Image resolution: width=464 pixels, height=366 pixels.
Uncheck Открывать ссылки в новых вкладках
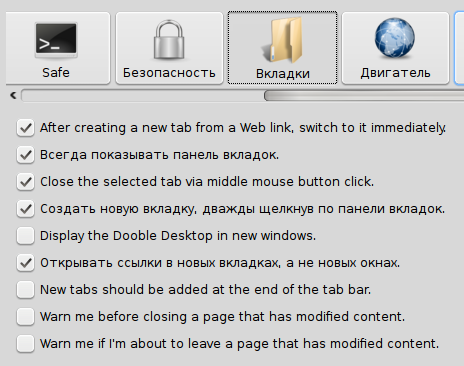[x=25, y=263]
